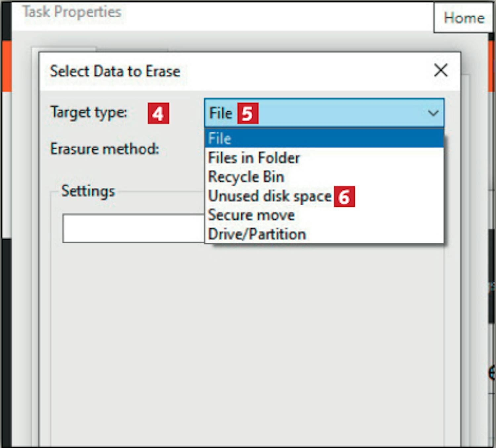Click the Settings file path input field

[x=134, y=228]
